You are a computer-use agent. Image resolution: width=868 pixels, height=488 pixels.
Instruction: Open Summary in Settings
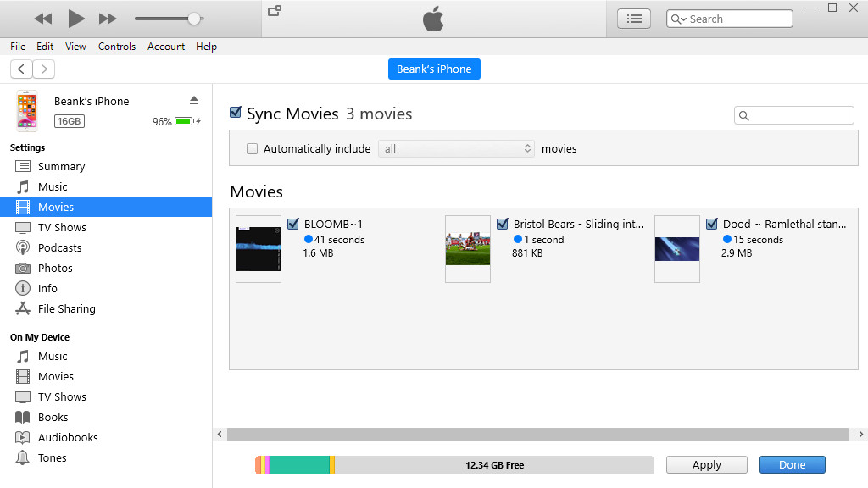(x=23, y=166)
